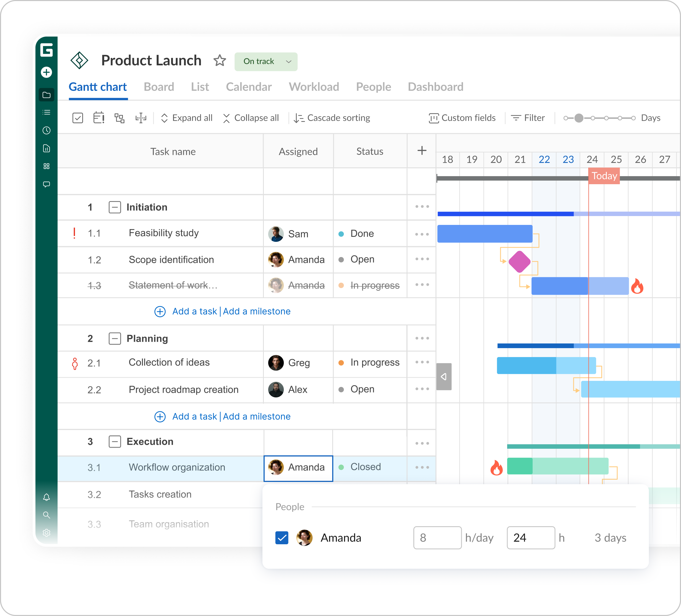681x616 pixels.
Task: Open the chat bubble icon in sidebar
Action: click(46, 184)
